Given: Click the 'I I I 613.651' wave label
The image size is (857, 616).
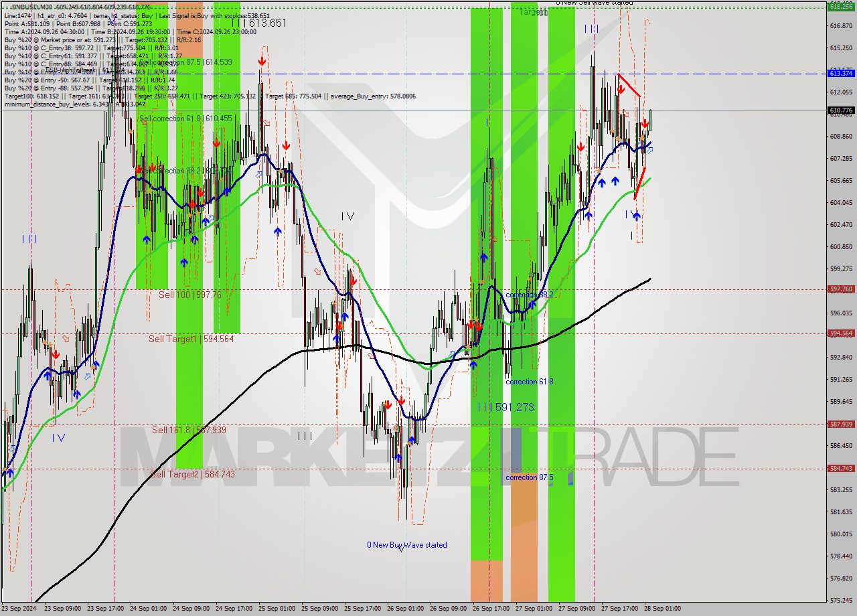Looking at the screenshot, I should (258, 23).
